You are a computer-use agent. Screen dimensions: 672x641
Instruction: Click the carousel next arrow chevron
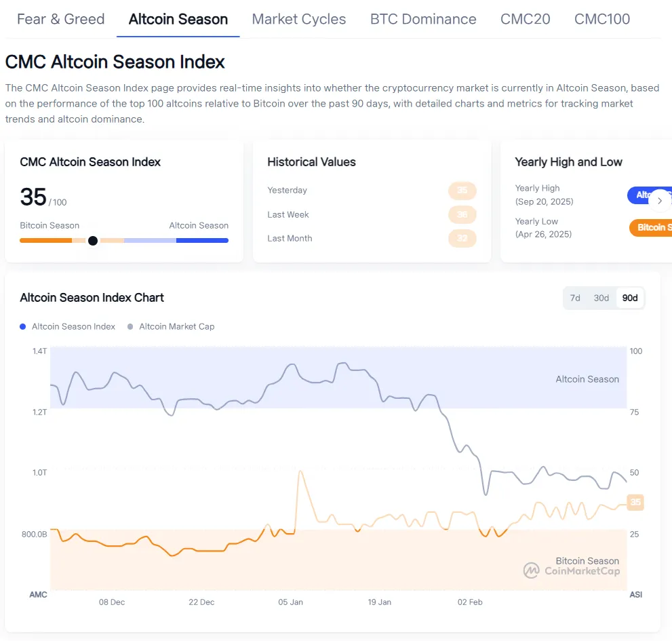click(660, 201)
